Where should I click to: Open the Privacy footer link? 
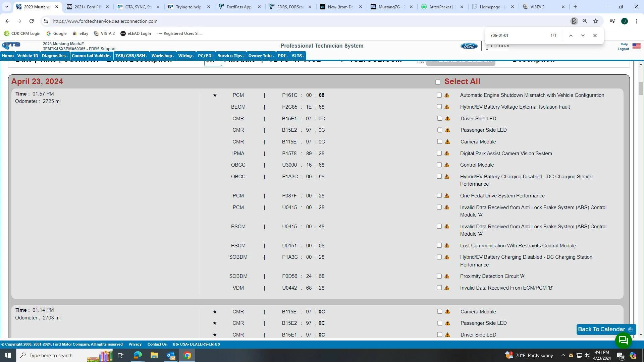pyautogui.click(x=135, y=344)
